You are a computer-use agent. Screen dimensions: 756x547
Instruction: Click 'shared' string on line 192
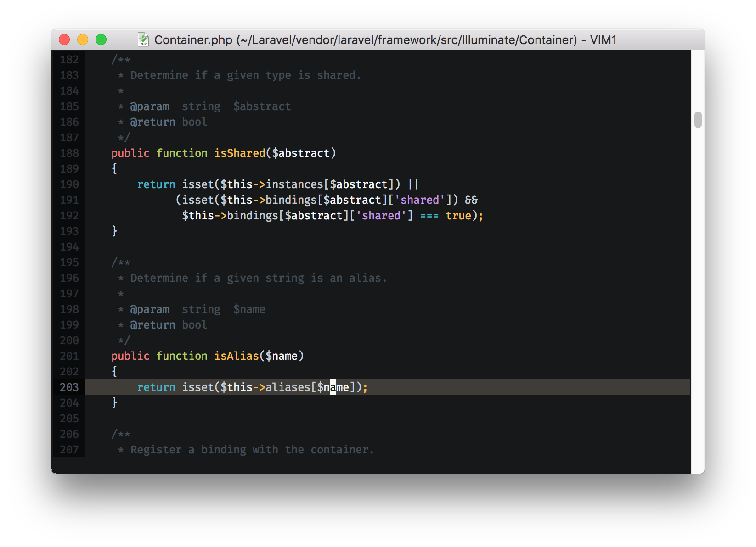coord(381,216)
